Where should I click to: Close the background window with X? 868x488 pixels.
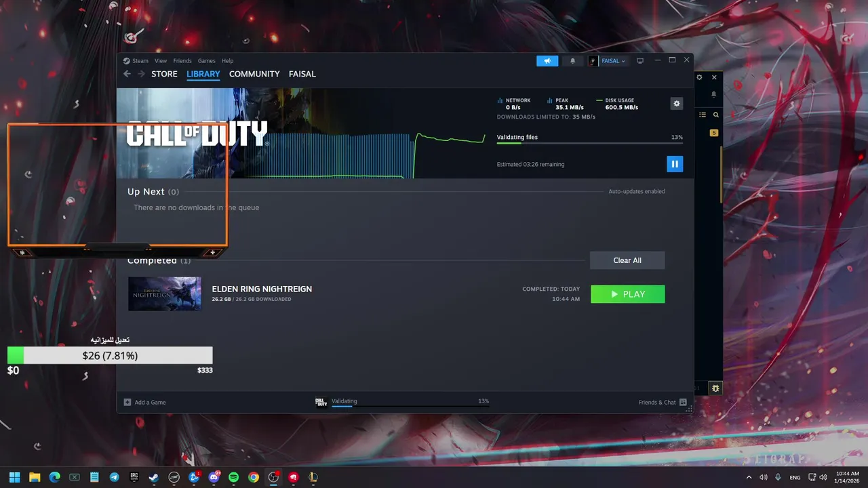[714, 78]
